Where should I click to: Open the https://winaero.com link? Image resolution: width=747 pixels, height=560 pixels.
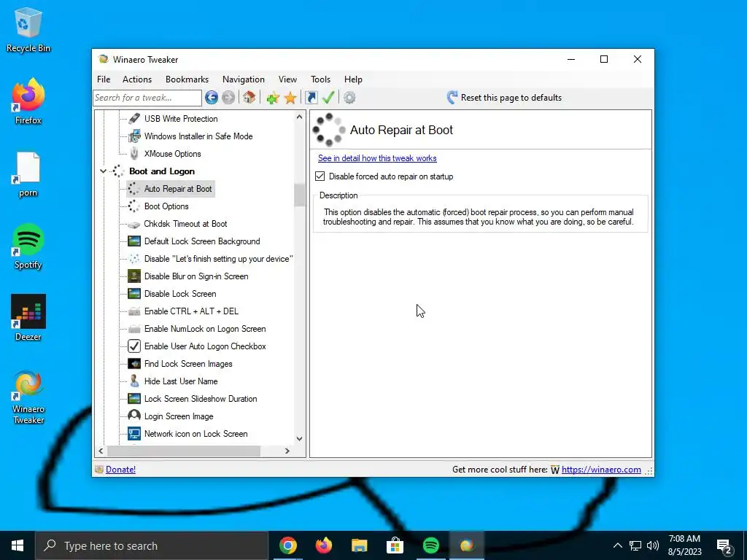(601, 470)
